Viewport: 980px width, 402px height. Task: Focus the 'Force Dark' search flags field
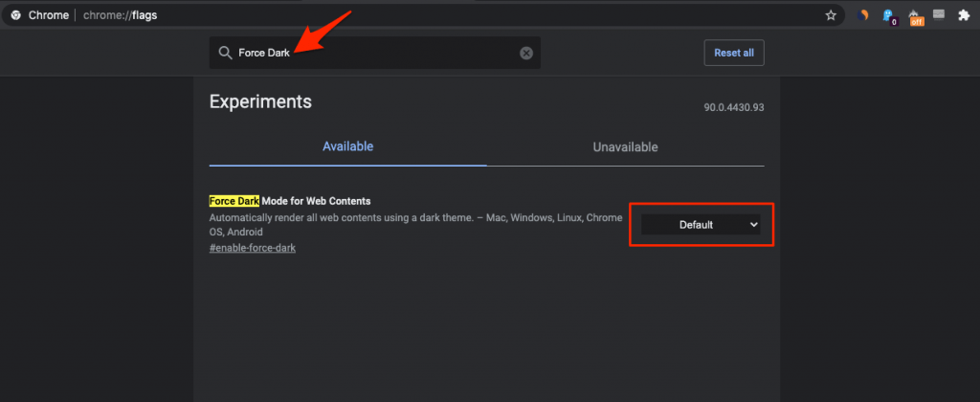coord(375,54)
